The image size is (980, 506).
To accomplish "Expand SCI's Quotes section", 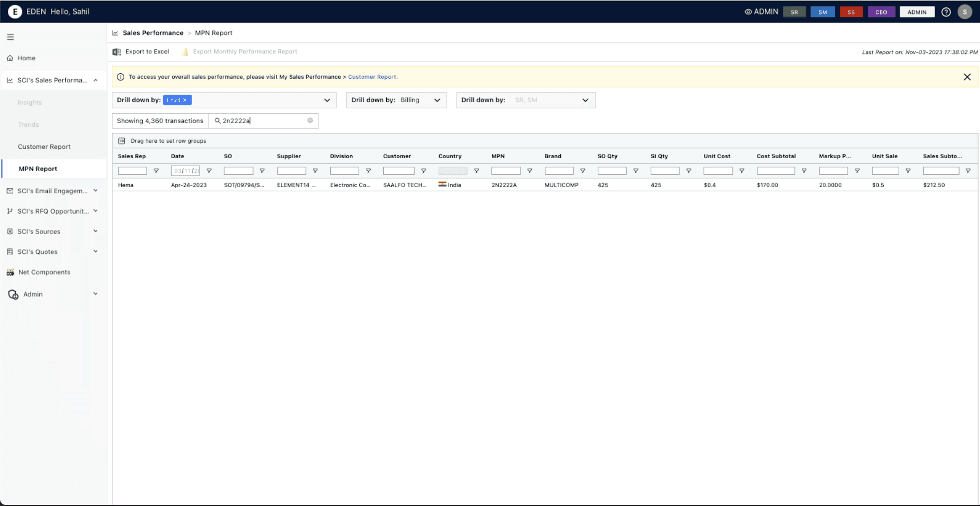I will click(95, 252).
